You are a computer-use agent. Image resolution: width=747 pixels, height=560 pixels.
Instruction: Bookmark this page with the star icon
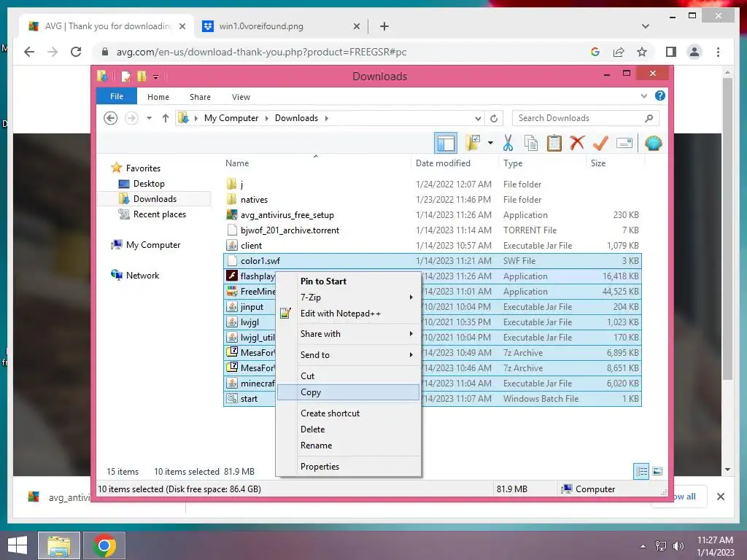pyautogui.click(x=642, y=52)
